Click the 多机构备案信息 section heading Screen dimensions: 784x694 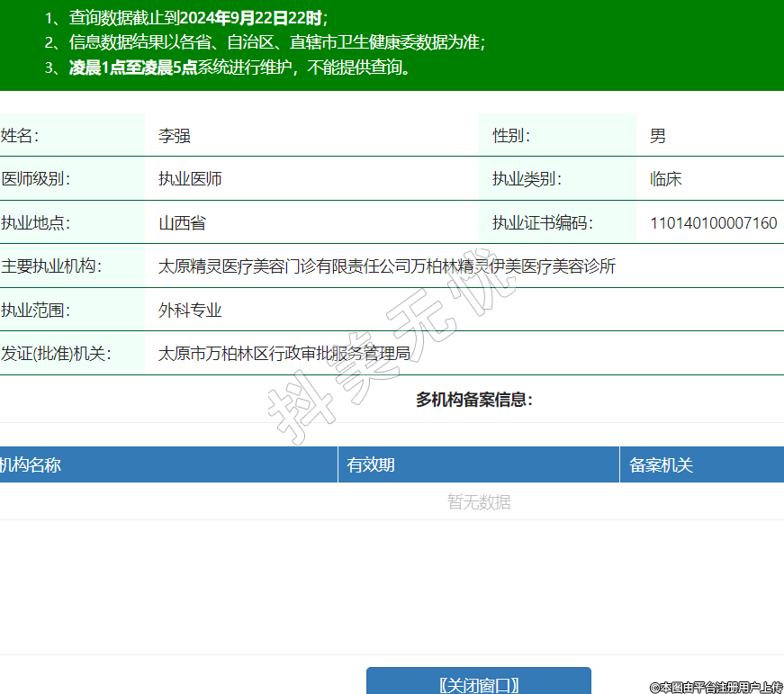474,400
